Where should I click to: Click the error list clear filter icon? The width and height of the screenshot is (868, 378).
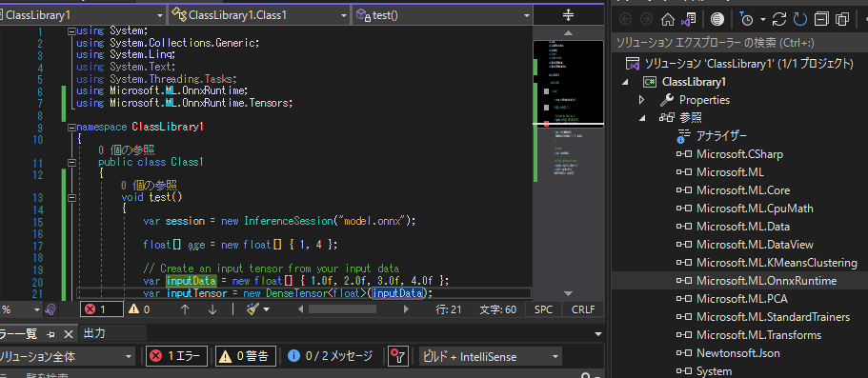398,356
